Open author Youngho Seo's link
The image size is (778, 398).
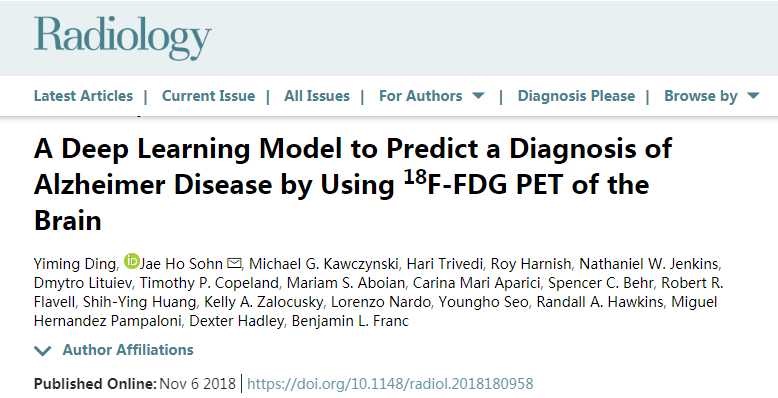pos(483,302)
